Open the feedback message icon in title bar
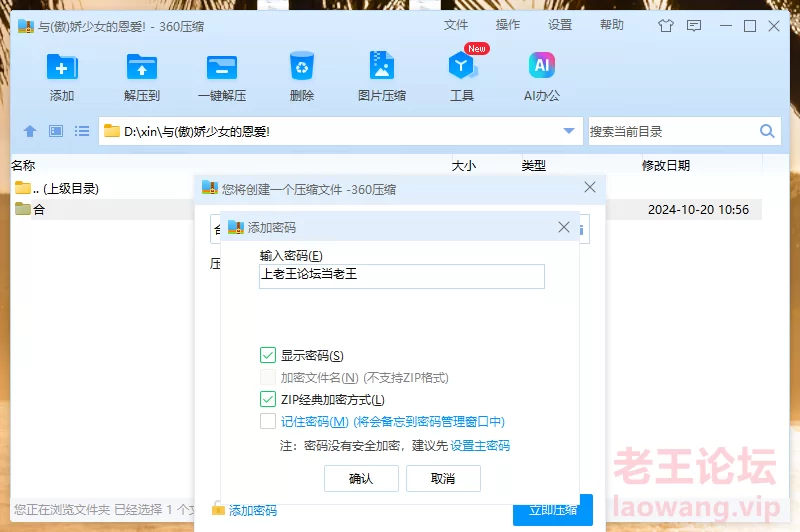 click(694, 26)
